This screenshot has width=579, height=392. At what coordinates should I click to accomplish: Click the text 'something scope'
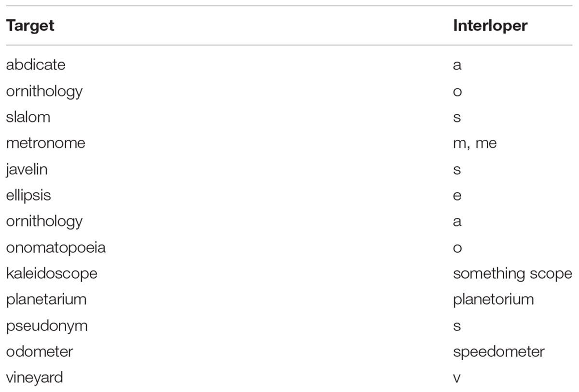[512, 274]
